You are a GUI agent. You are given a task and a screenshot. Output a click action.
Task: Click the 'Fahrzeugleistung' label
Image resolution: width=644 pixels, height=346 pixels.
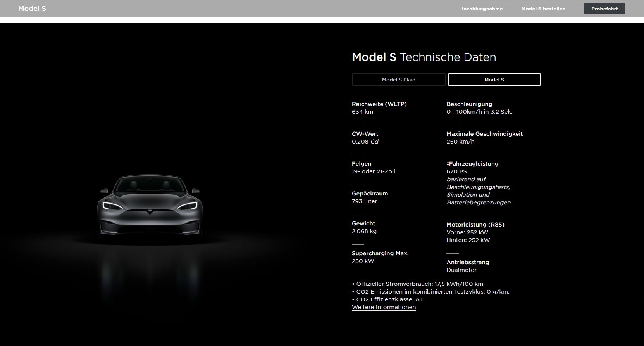click(x=472, y=164)
